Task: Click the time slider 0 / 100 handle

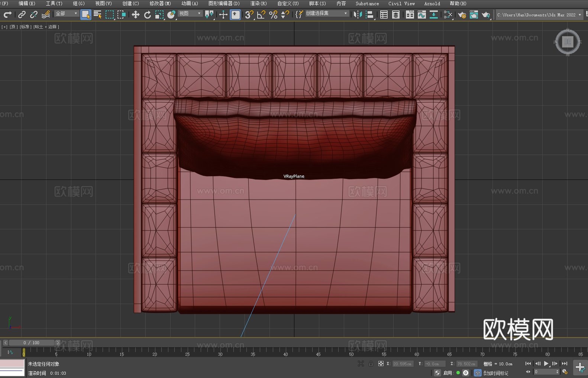Action: click(32, 343)
